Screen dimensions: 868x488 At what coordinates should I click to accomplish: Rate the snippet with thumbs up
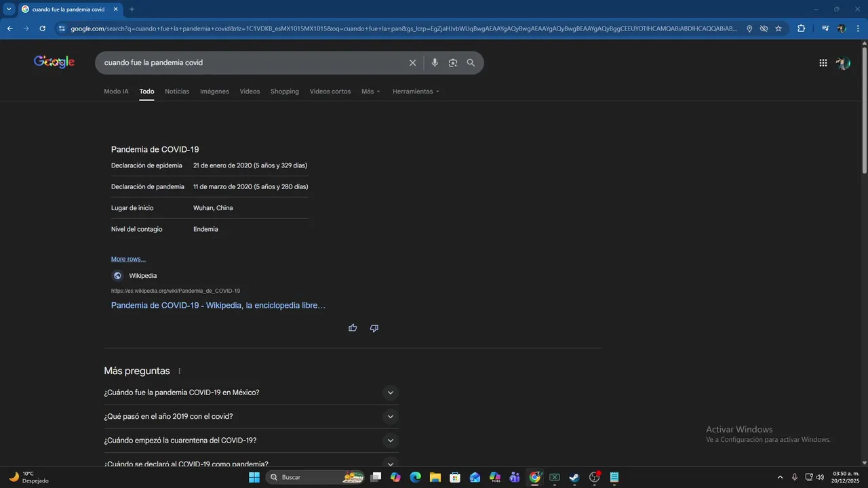pos(353,328)
